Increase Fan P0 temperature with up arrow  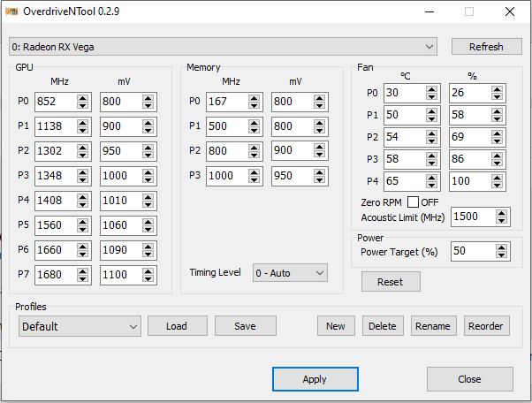point(431,89)
